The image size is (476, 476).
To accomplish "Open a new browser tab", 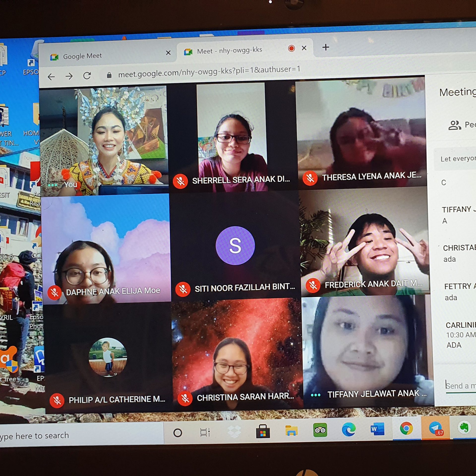I will click(326, 47).
